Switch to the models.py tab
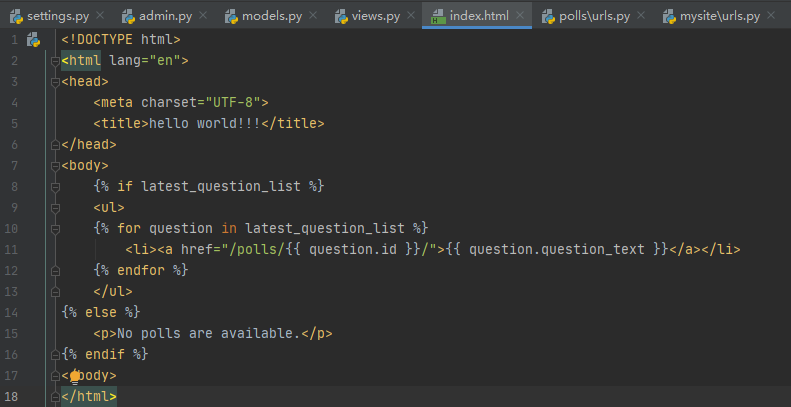Screen dimensions: 791x407 point(268,17)
